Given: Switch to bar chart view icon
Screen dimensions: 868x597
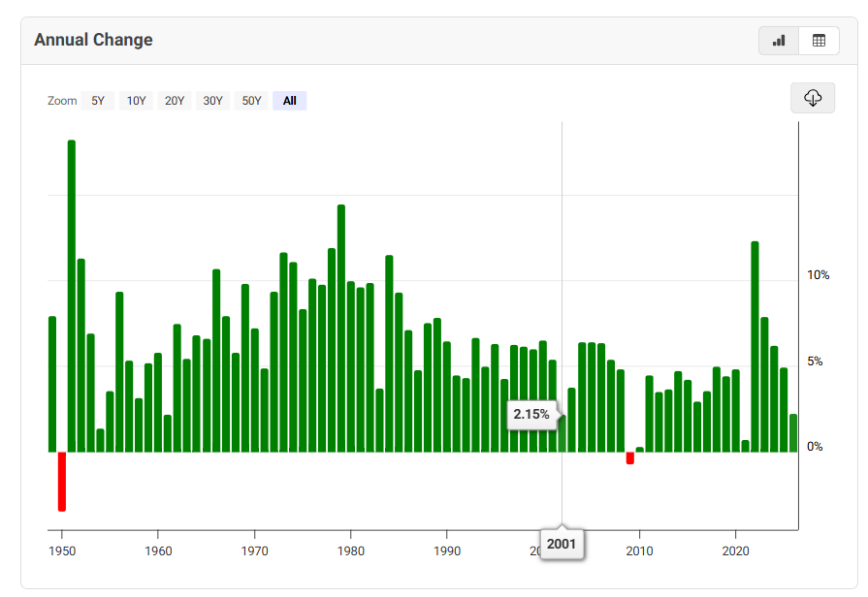Looking at the screenshot, I should coord(779,41).
